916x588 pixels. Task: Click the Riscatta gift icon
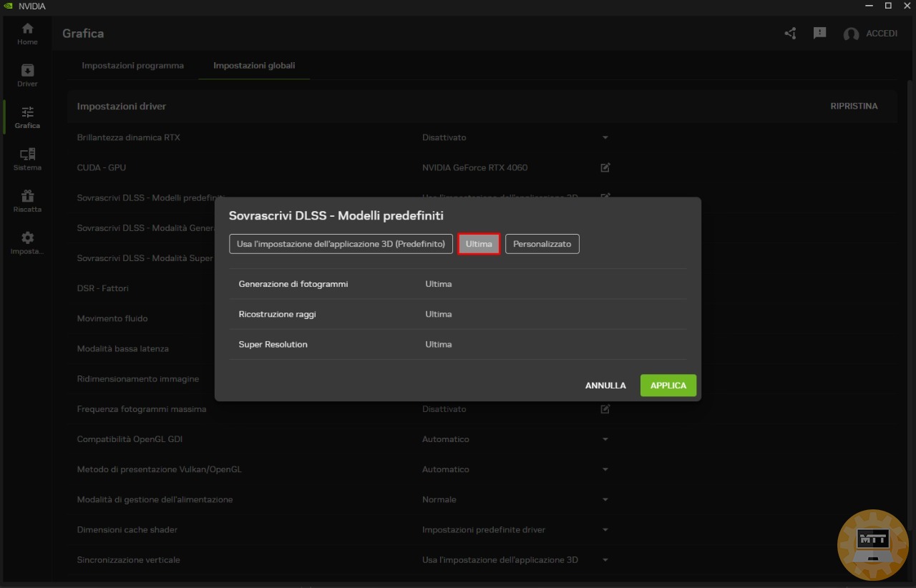[27, 200]
